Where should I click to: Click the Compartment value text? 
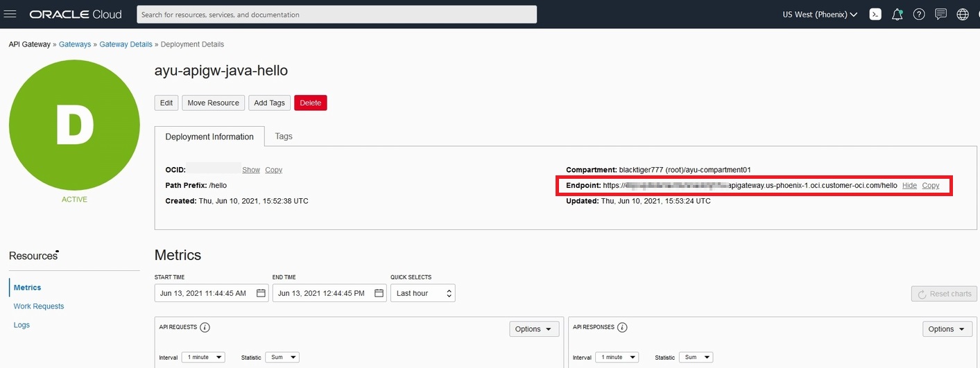click(685, 170)
